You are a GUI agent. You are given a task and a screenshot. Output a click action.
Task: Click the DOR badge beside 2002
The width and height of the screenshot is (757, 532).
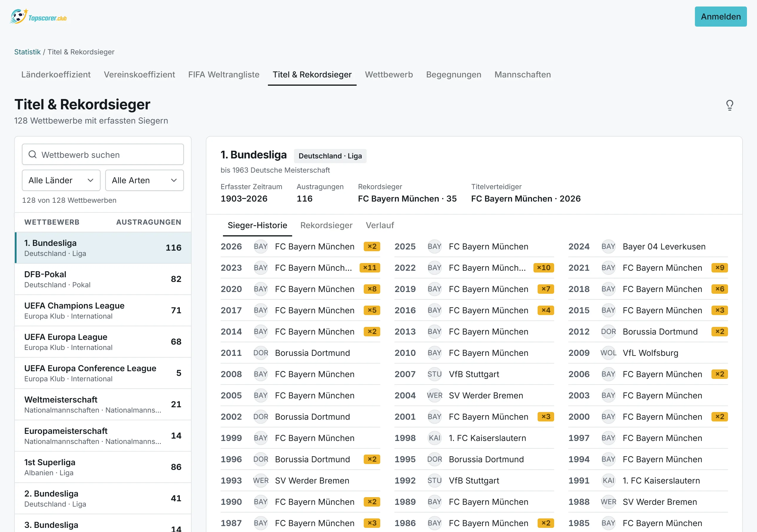point(261,417)
